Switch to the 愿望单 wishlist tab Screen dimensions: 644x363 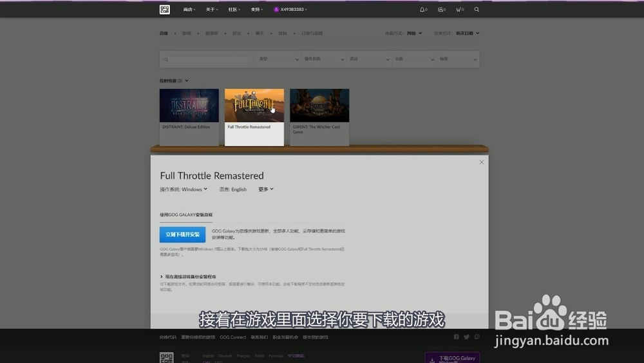[x=211, y=34]
